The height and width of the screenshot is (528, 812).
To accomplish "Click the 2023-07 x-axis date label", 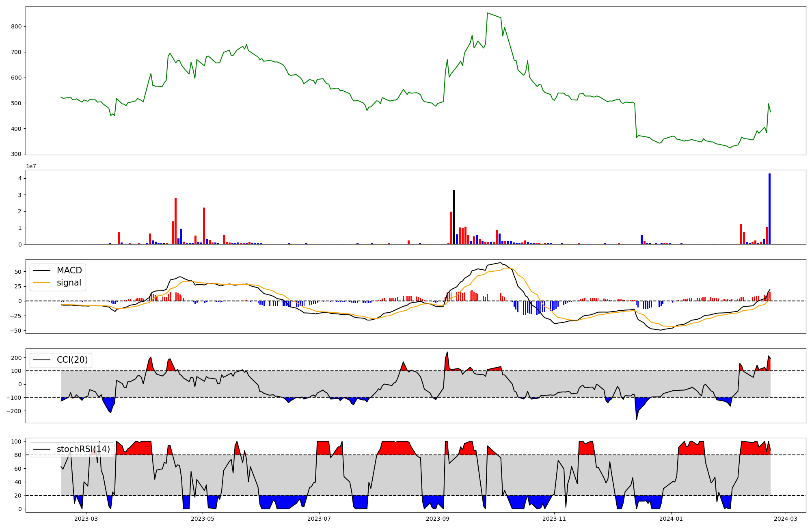I will click(319, 519).
